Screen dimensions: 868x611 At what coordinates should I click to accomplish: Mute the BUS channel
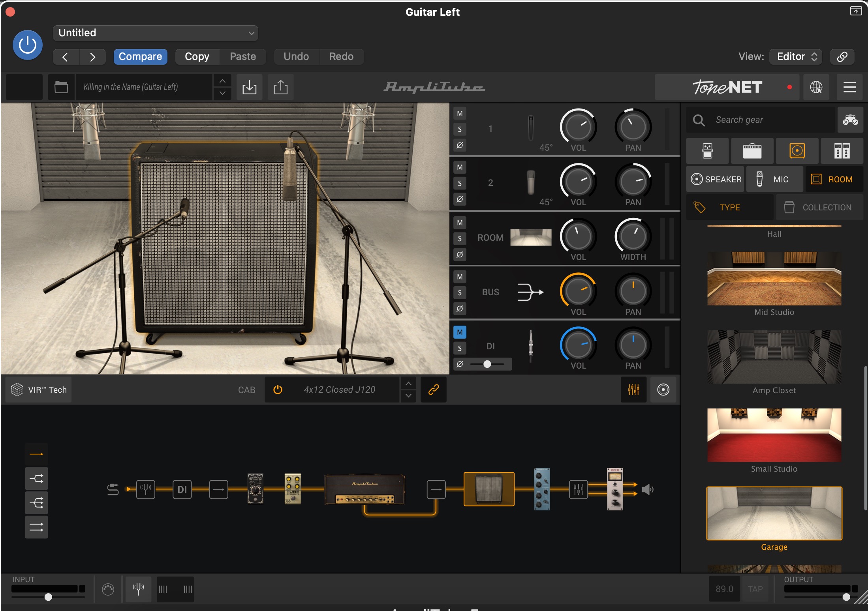click(x=460, y=277)
